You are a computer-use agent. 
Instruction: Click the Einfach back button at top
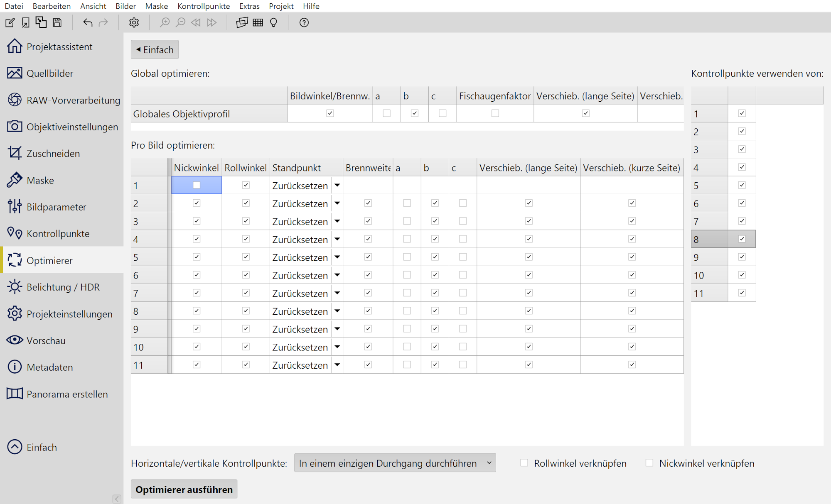point(155,49)
